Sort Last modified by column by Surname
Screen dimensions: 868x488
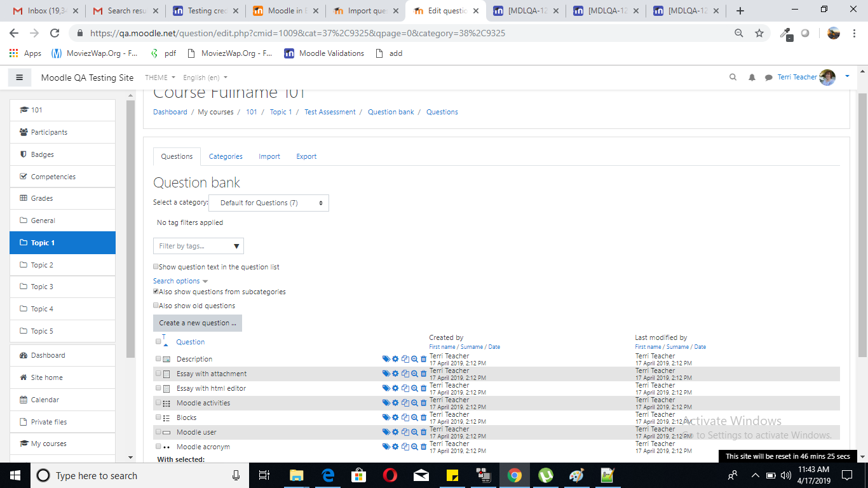[x=677, y=347]
